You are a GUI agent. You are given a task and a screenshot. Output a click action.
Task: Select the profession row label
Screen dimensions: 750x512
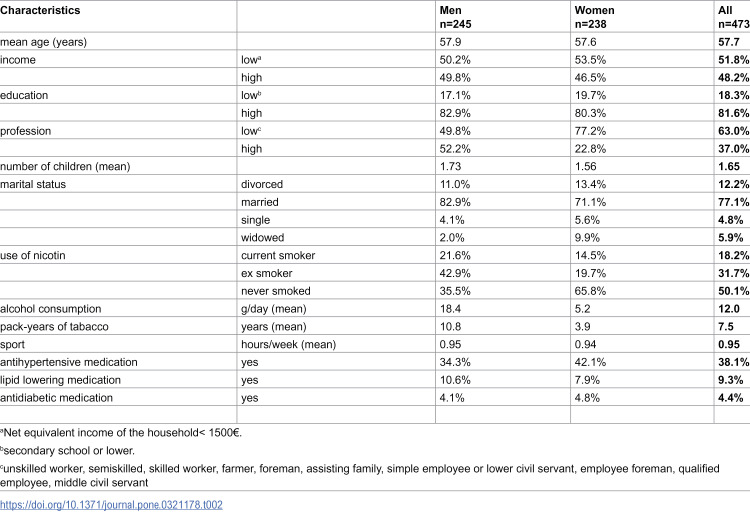(25, 131)
